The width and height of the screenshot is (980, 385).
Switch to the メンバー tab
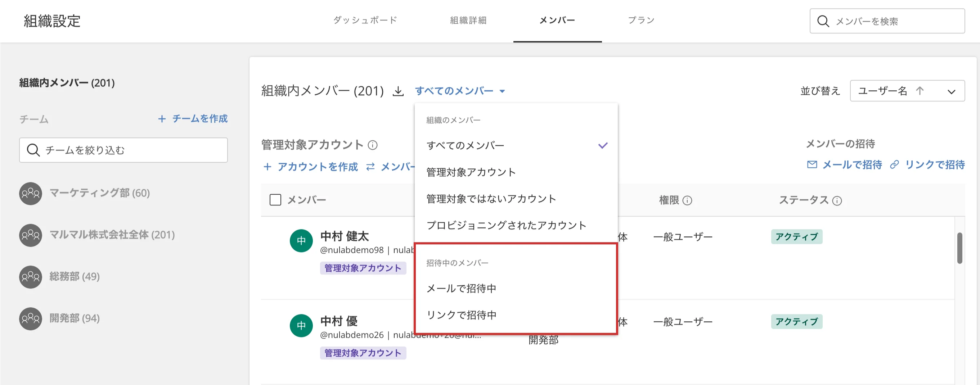click(557, 20)
